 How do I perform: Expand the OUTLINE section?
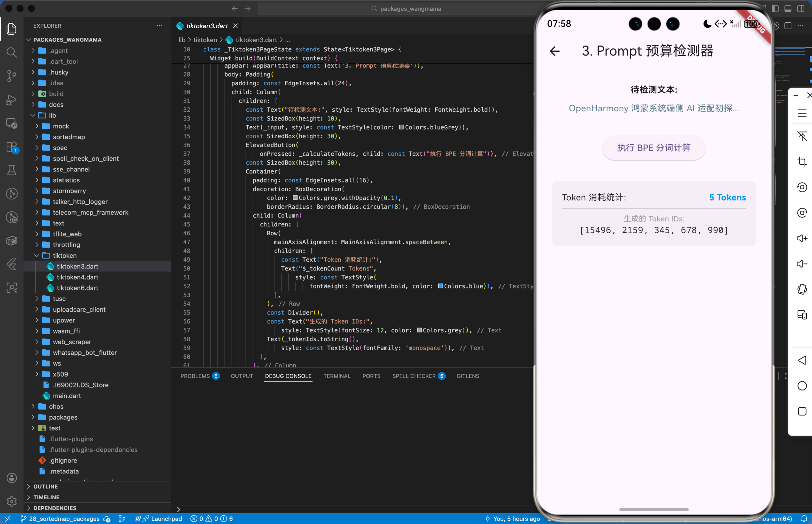click(45, 486)
